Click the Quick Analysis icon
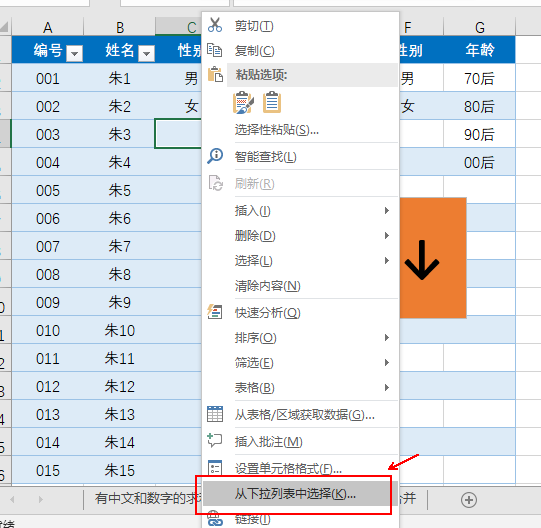Screen dimensions: 541x528 (215, 312)
